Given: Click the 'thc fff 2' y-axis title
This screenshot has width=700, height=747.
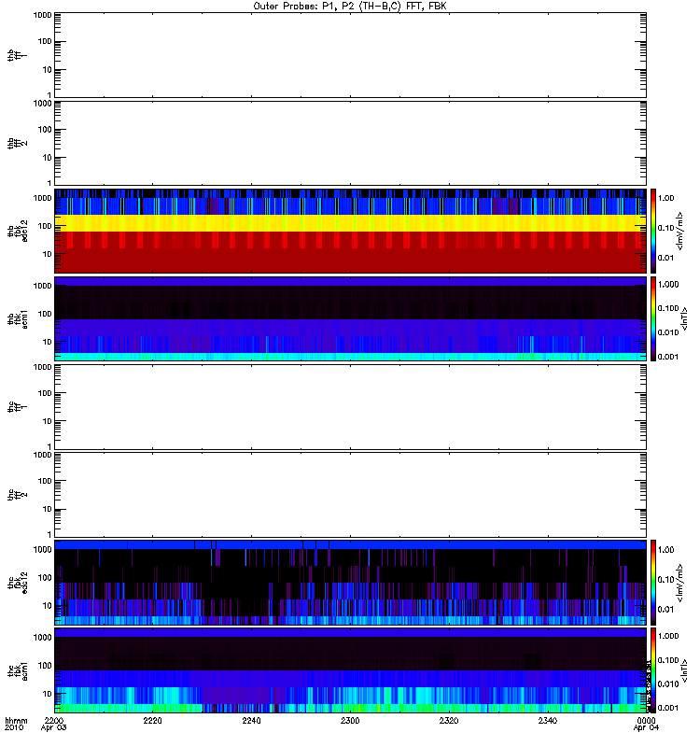Looking at the screenshot, I should click(x=17, y=495).
